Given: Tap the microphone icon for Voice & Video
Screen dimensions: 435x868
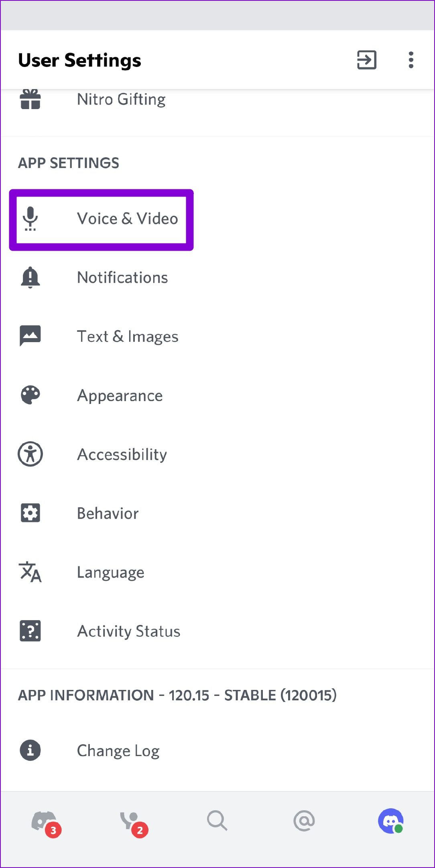Looking at the screenshot, I should click(30, 219).
